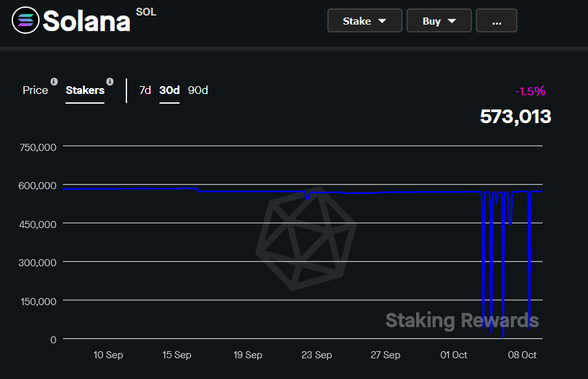Select the Stakers tab

pos(85,90)
